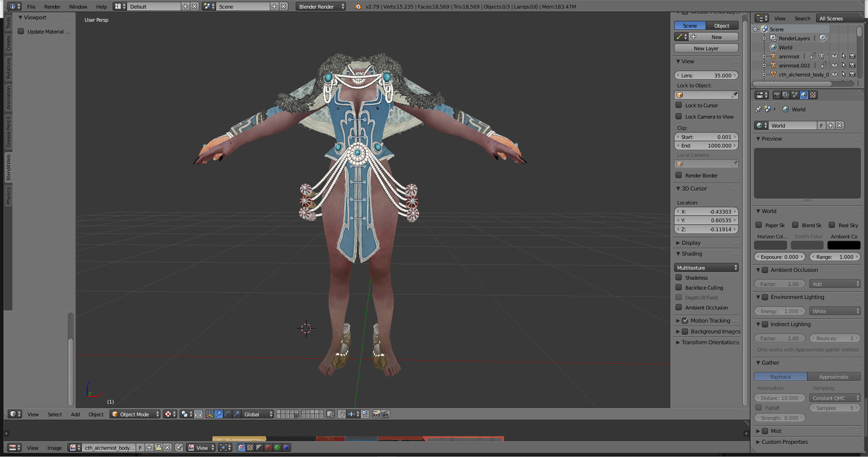Viewport: 868px width, 457px height.
Task: Enable the rotate manipulator
Action: pyautogui.click(x=227, y=414)
